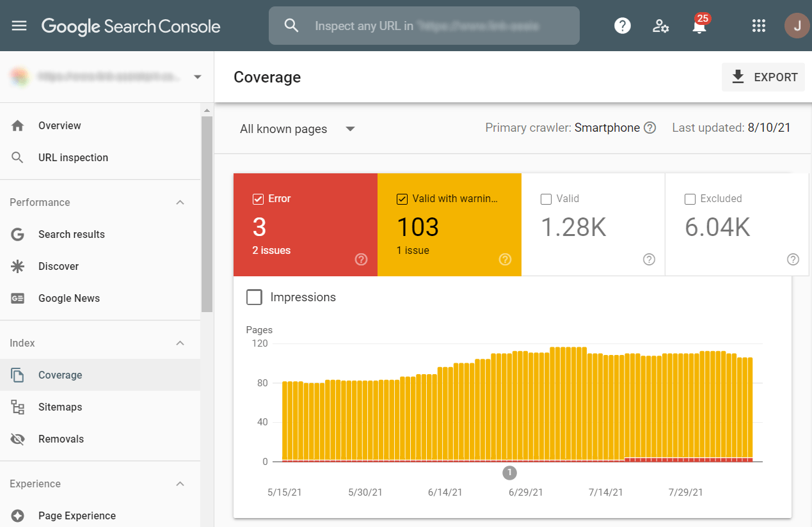The height and width of the screenshot is (527, 812).
Task: Click the help icon beside Primary crawler Smartphone
Action: (650, 128)
